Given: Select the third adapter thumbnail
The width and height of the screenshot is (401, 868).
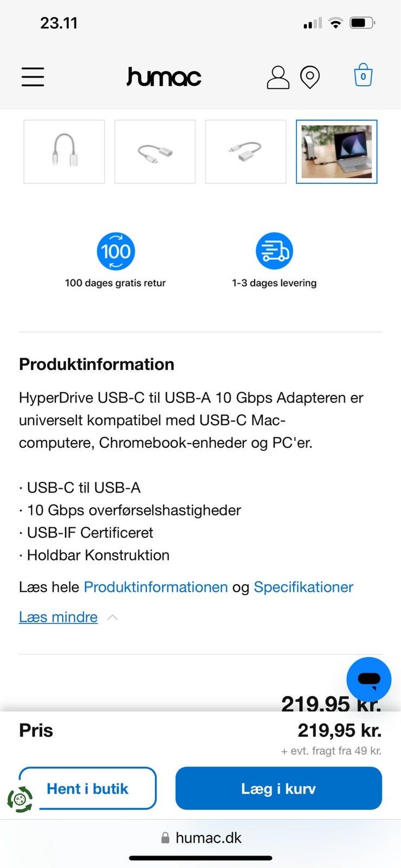Looking at the screenshot, I should [x=245, y=151].
